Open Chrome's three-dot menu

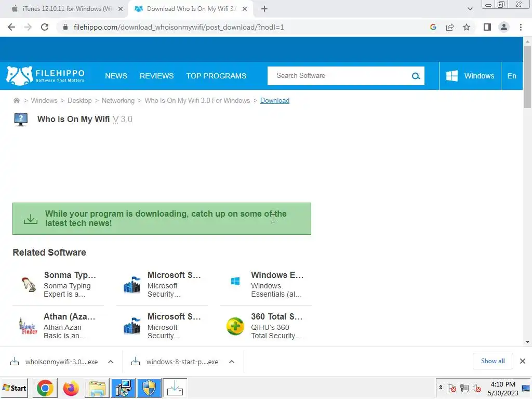[521, 27]
